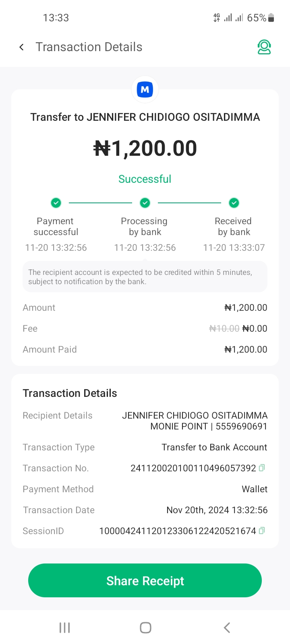
Task: Tap the crossed-out ₦10.00 fee
Action: 224,328
